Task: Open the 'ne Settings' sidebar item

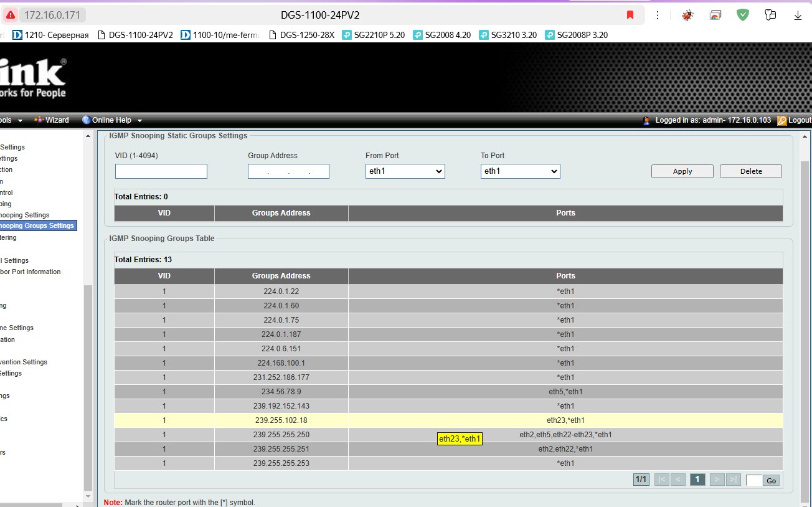Action: tap(17, 328)
